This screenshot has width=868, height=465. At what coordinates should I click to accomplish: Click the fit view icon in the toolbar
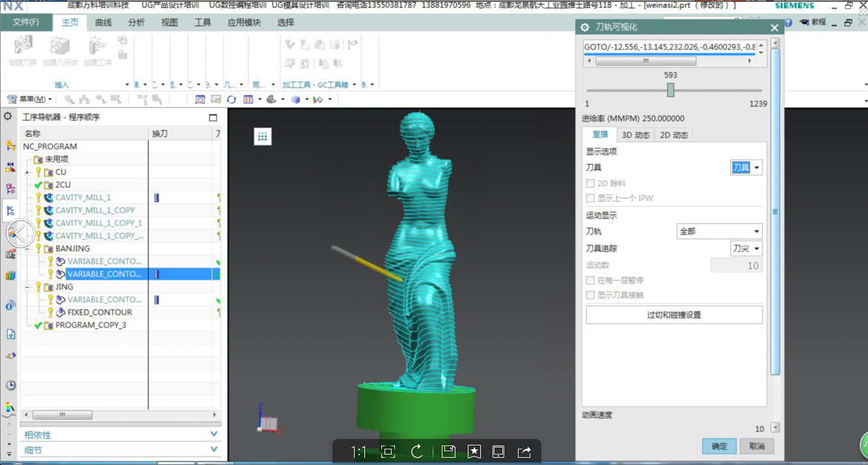(x=200, y=100)
